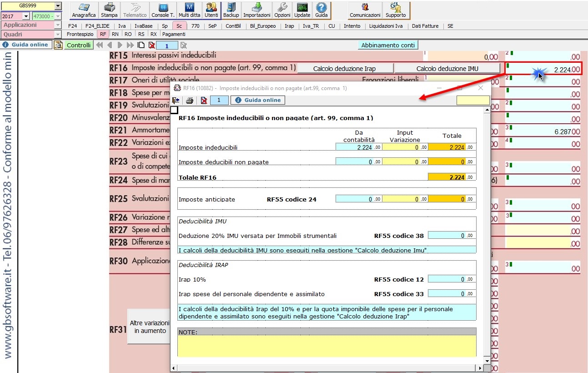
Task: Open Importazioni
Action: [x=257, y=10]
